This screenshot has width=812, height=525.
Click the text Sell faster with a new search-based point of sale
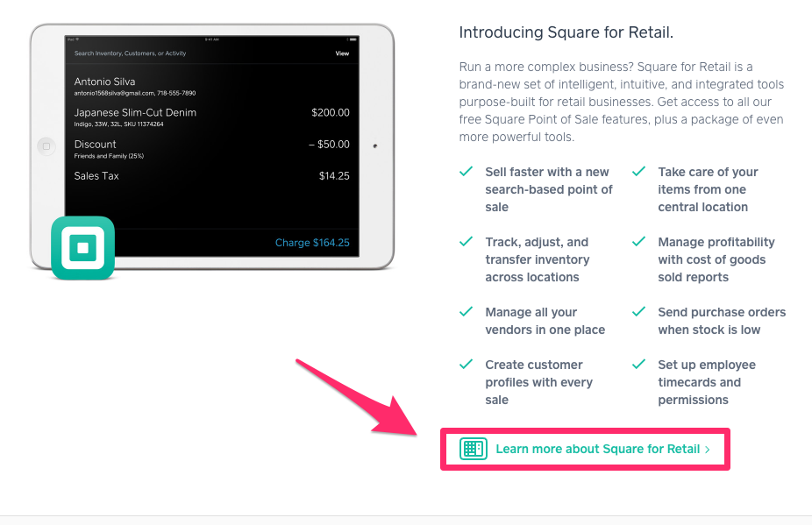pos(549,189)
